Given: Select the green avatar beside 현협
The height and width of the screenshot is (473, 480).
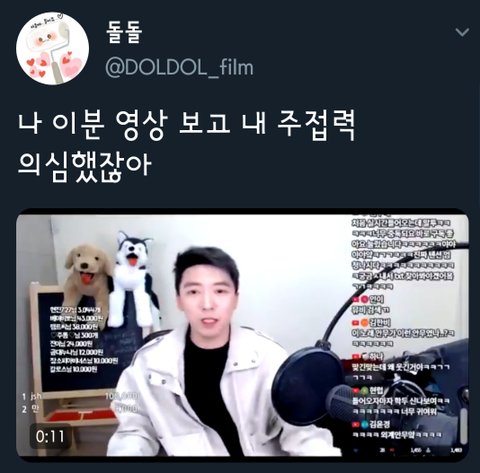Looking at the screenshot, I should click(x=365, y=390).
